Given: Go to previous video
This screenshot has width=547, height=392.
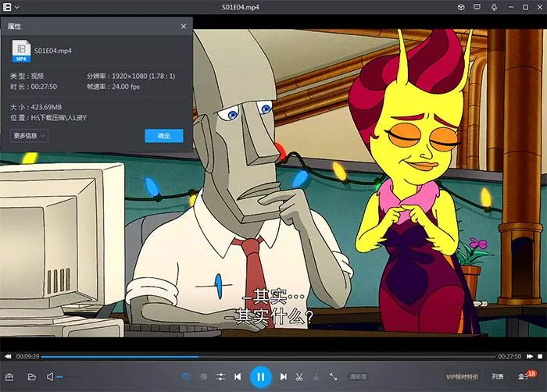Looking at the screenshot, I should pyautogui.click(x=238, y=376).
